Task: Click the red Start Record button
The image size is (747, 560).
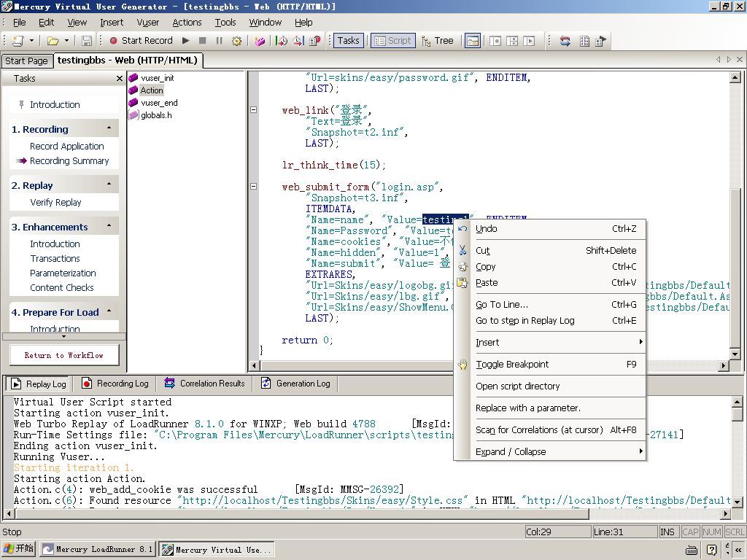Action: (141, 41)
